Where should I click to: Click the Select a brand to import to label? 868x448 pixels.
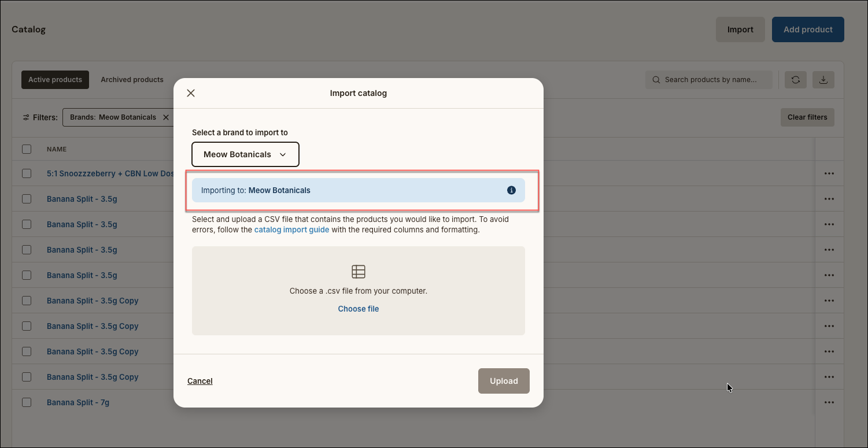point(240,132)
